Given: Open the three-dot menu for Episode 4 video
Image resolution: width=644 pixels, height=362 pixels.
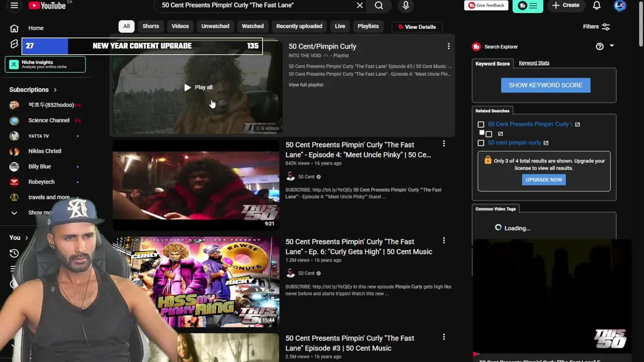Looking at the screenshot, I should click(x=444, y=144).
